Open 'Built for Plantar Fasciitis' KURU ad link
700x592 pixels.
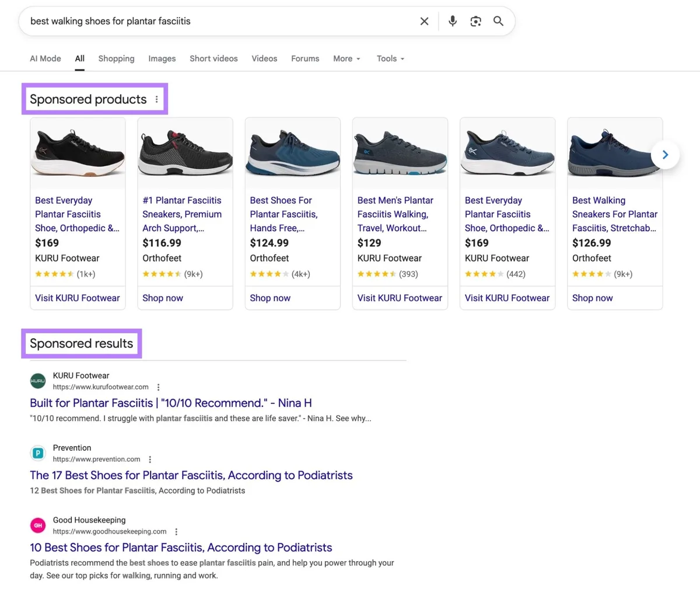(x=171, y=403)
